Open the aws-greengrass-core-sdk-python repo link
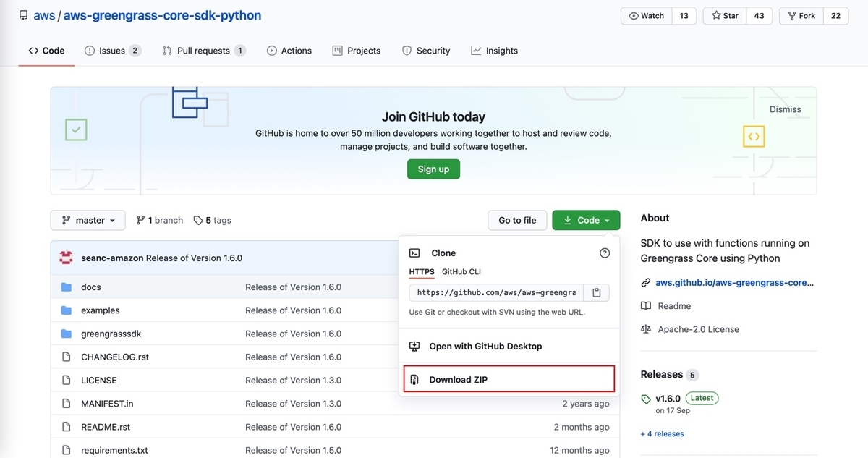The width and height of the screenshot is (868, 458). coord(163,15)
